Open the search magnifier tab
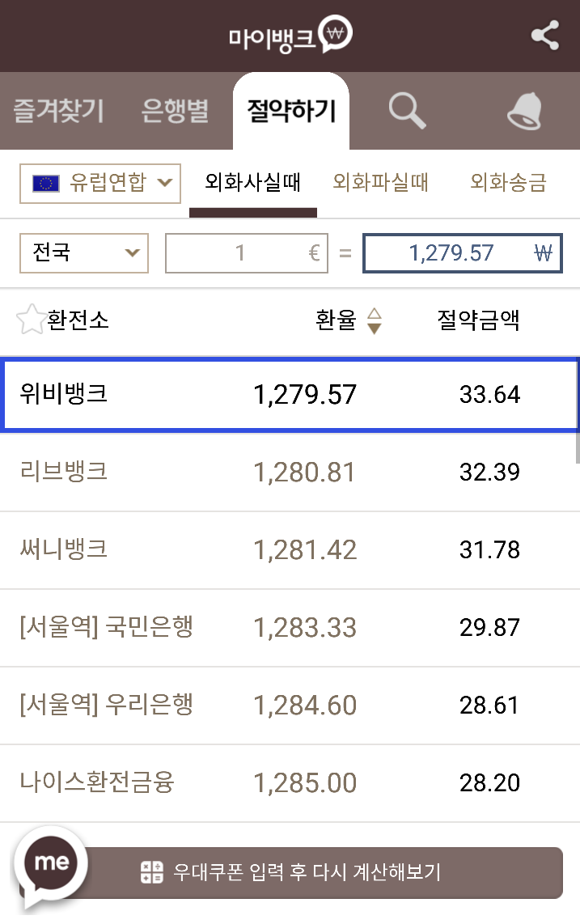Image resolution: width=580 pixels, height=924 pixels. tap(408, 111)
